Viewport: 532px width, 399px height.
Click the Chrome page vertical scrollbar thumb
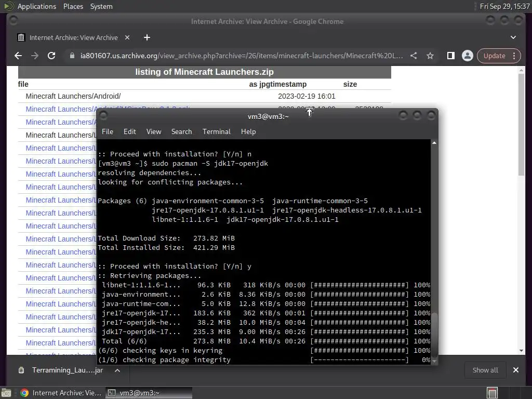click(x=521, y=125)
